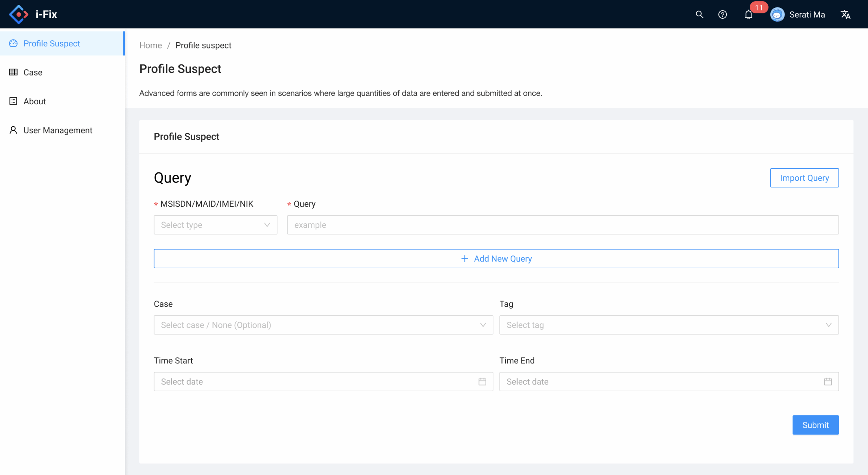Open the language translation icon
Screen dimensions: 868x475
click(845, 15)
